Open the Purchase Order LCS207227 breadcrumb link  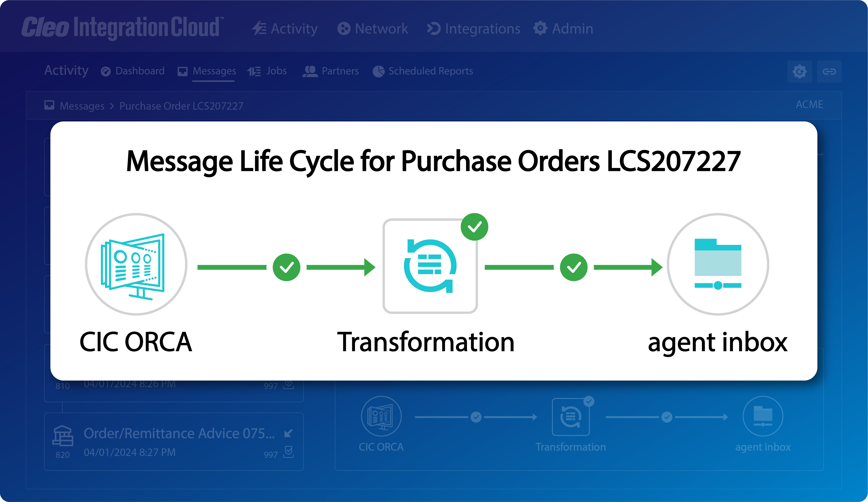(x=181, y=106)
